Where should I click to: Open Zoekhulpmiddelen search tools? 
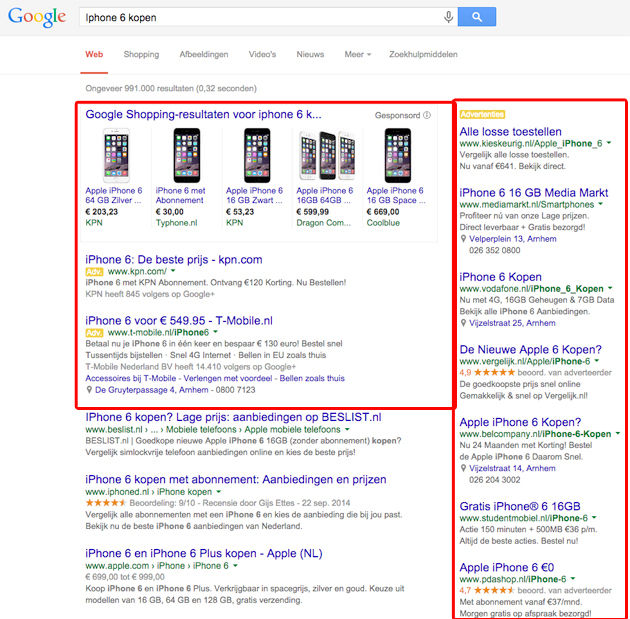(423, 55)
